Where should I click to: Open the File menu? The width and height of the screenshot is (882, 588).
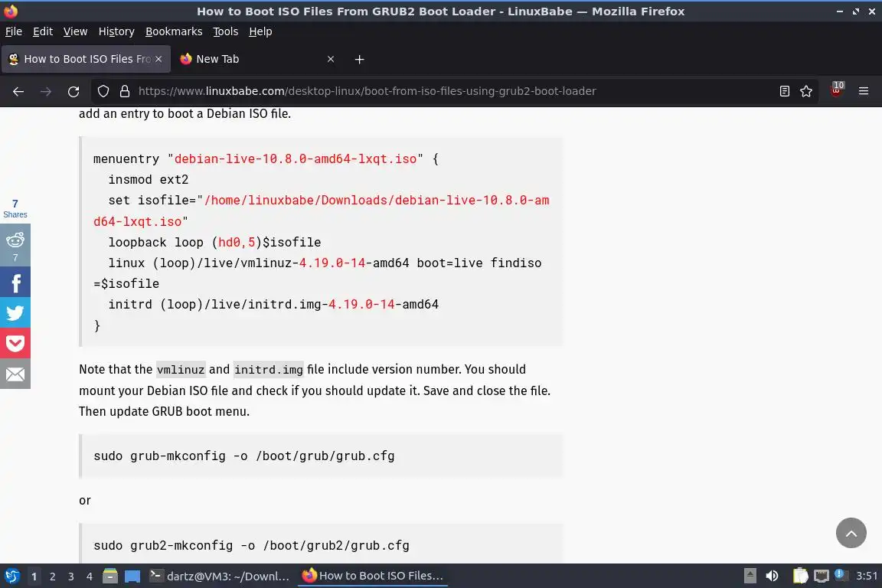14,31
